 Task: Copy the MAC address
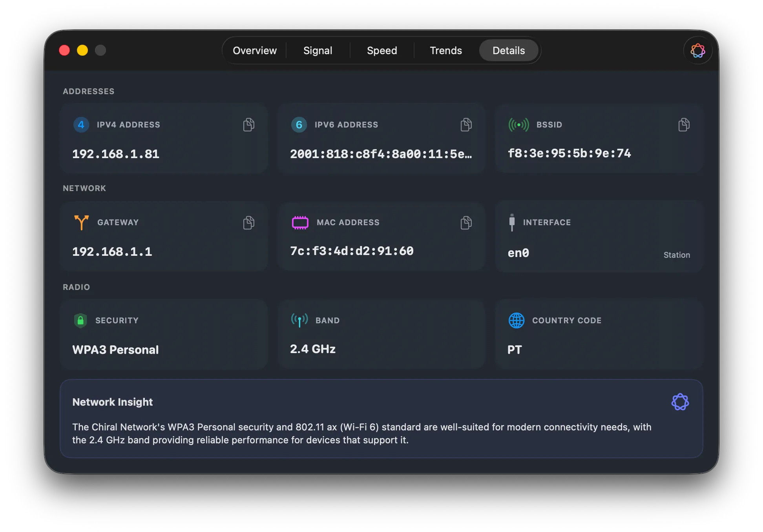click(466, 222)
